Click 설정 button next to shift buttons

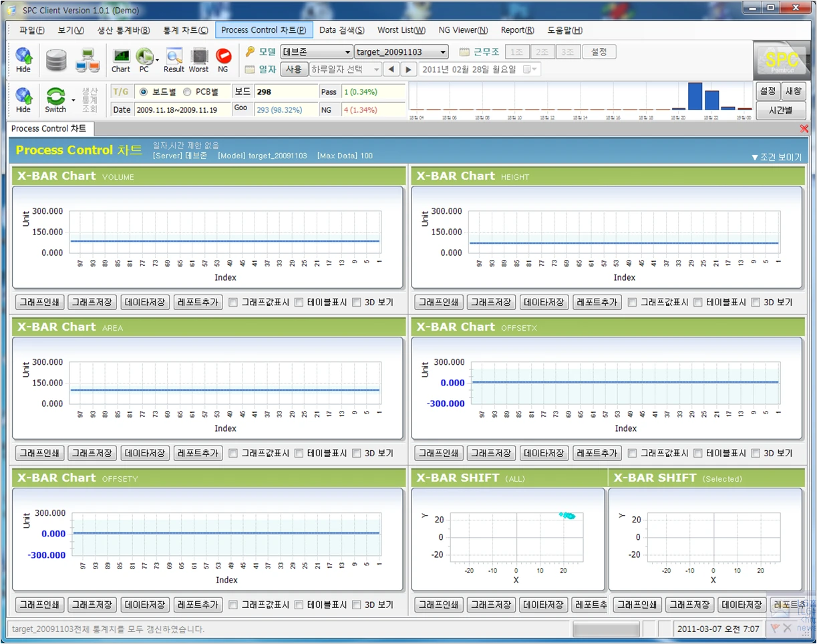(x=599, y=52)
